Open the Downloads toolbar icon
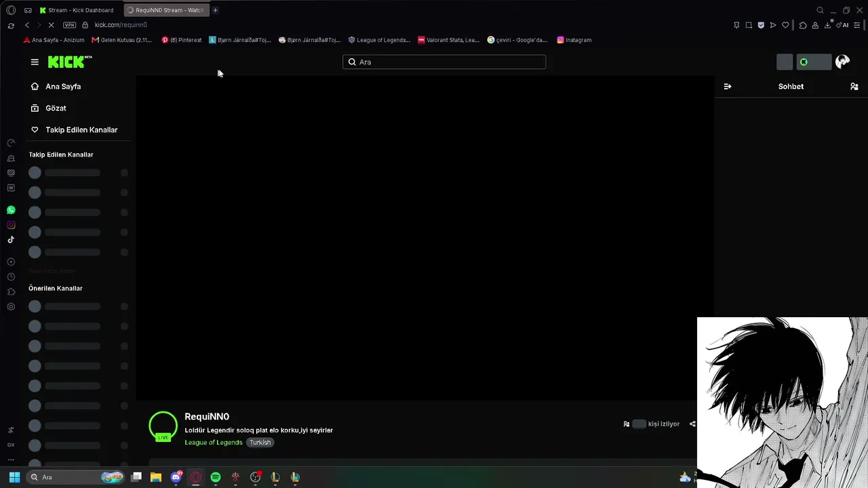The height and width of the screenshot is (488, 868). [827, 25]
